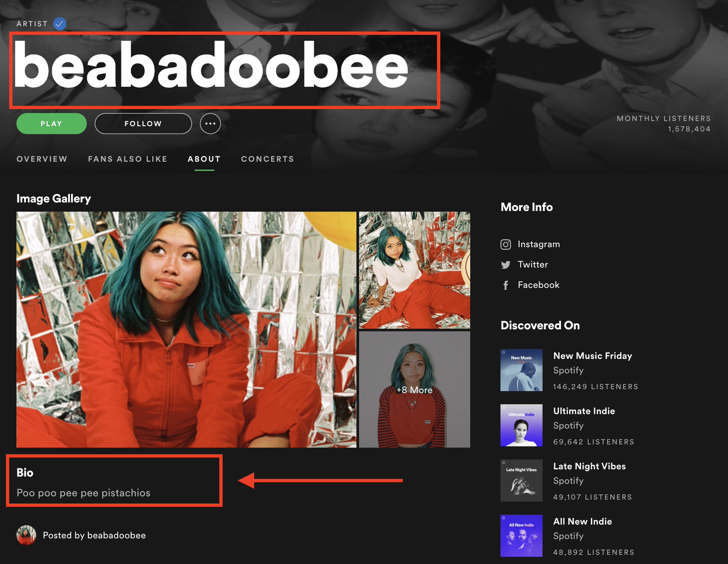Click the Image Gallery heading
This screenshot has height=564, width=728.
(x=54, y=198)
